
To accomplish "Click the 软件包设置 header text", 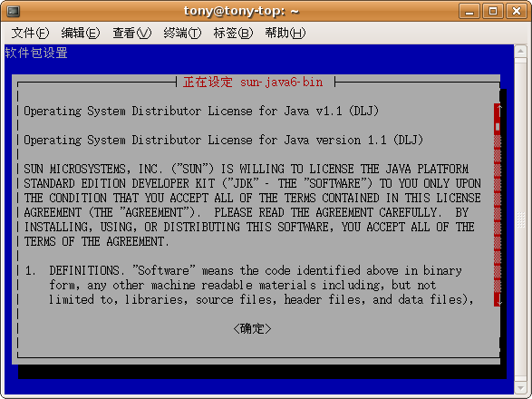I will 36,53.
